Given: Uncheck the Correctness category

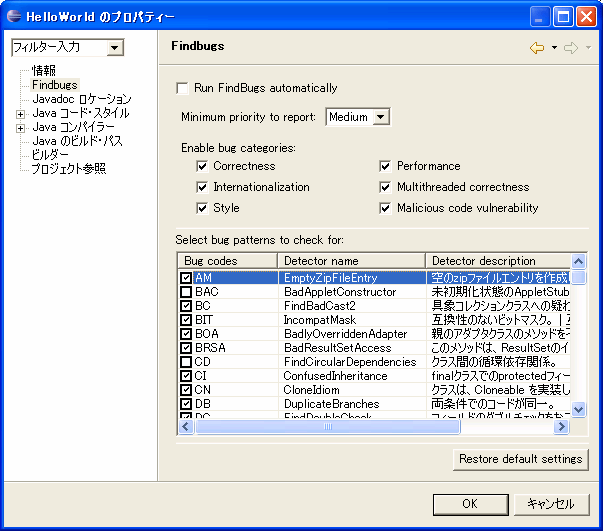Looking at the screenshot, I should click(202, 166).
